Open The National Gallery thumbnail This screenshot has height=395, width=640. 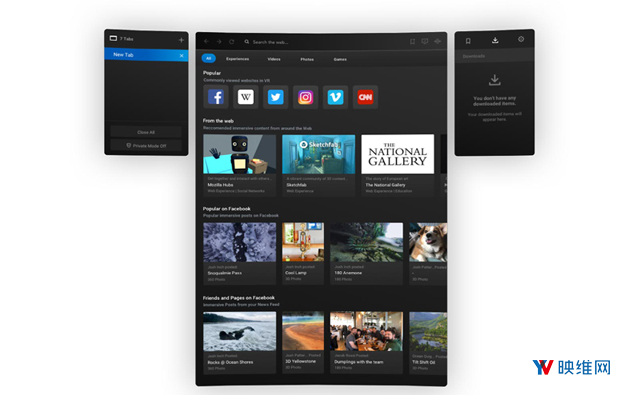click(x=398, y=154)
